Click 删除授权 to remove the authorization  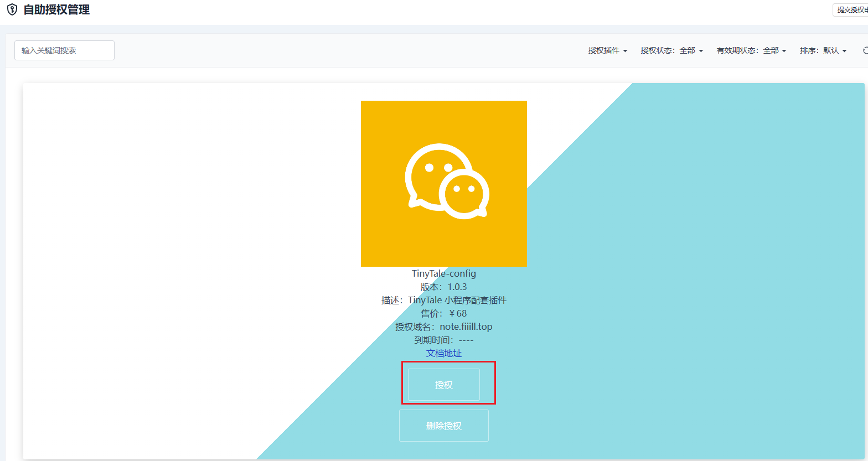[x=444, y=426]
